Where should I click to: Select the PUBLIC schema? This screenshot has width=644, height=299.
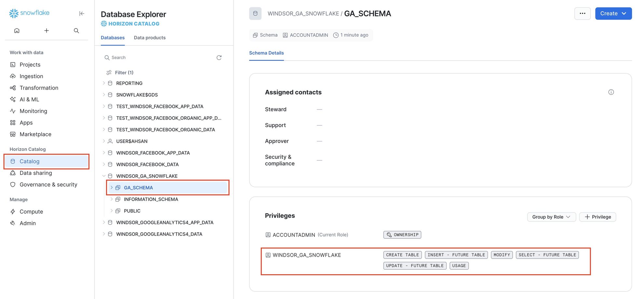[x=132, y=211]
